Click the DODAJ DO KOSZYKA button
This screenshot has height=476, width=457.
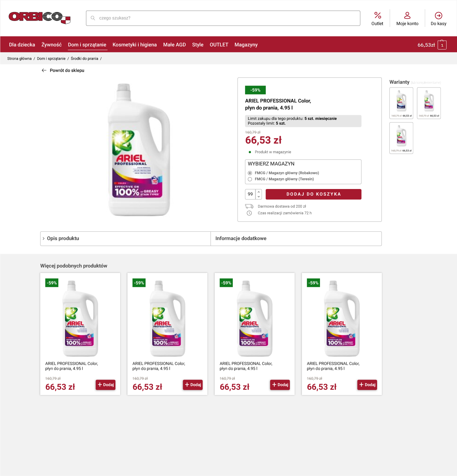(313, 194)
